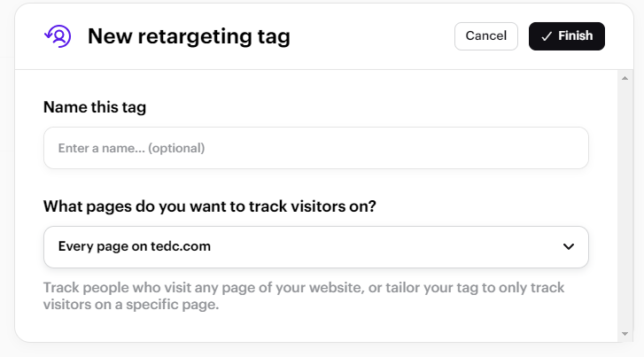Finish creating the retargeting tag

(566, 36)
